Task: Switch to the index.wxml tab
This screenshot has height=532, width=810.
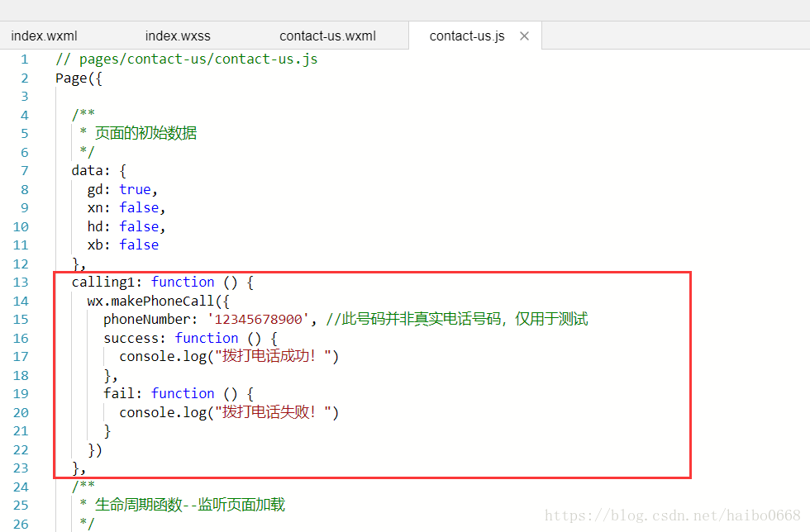Action: coord(44,36)
